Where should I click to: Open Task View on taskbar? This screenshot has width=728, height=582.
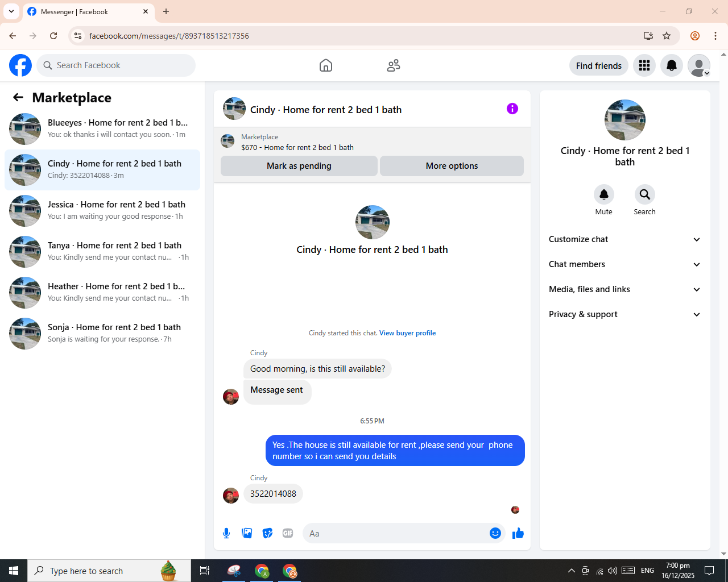(205, 571)
